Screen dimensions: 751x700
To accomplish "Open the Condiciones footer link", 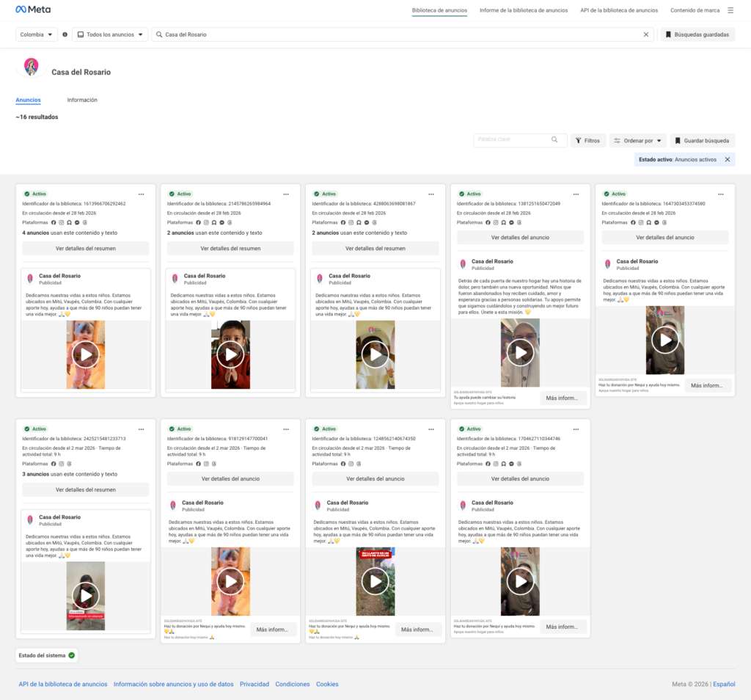I will click(x=292, y=684).
